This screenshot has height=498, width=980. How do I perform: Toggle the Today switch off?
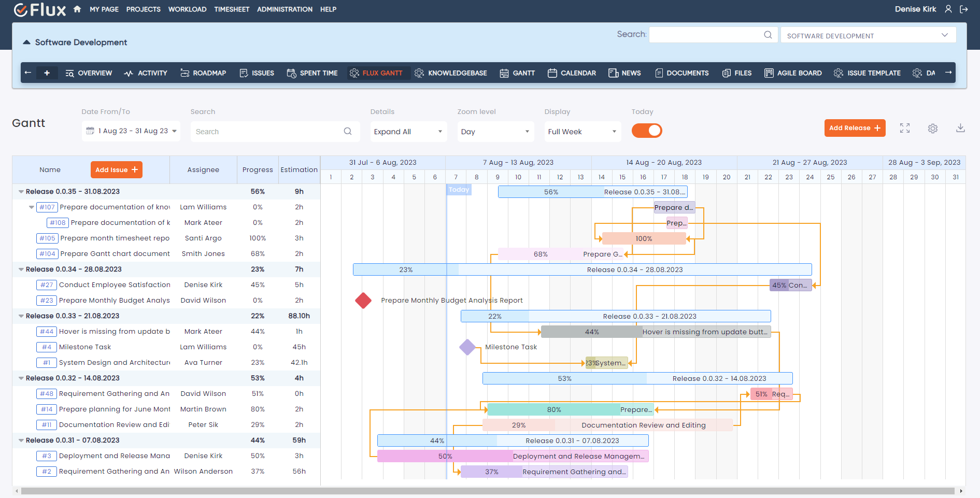[x=646, y=131]
